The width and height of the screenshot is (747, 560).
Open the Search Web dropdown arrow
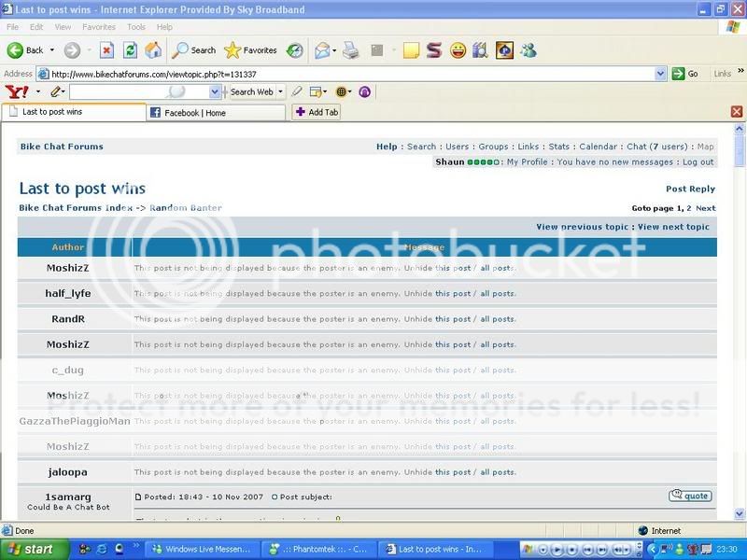click(x=280, y=92)
